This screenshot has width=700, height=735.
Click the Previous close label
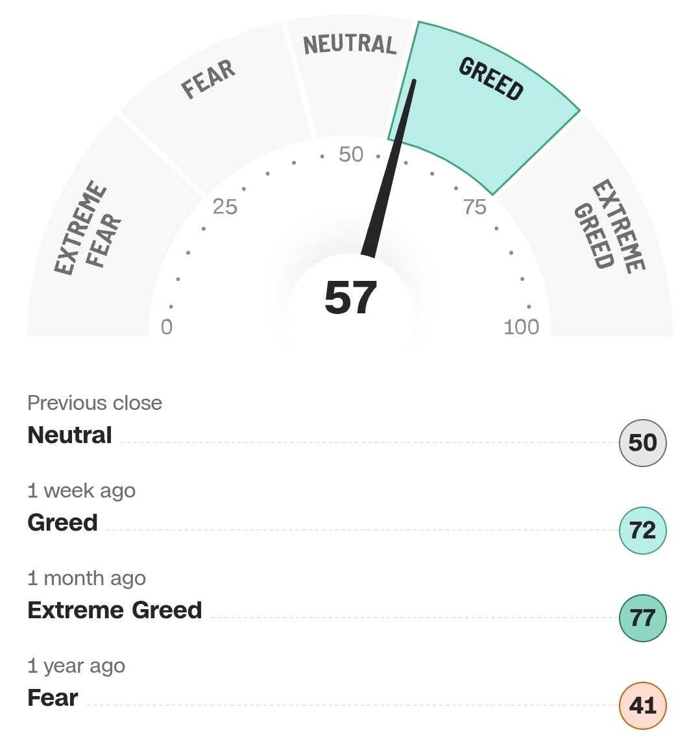point(95,403)
